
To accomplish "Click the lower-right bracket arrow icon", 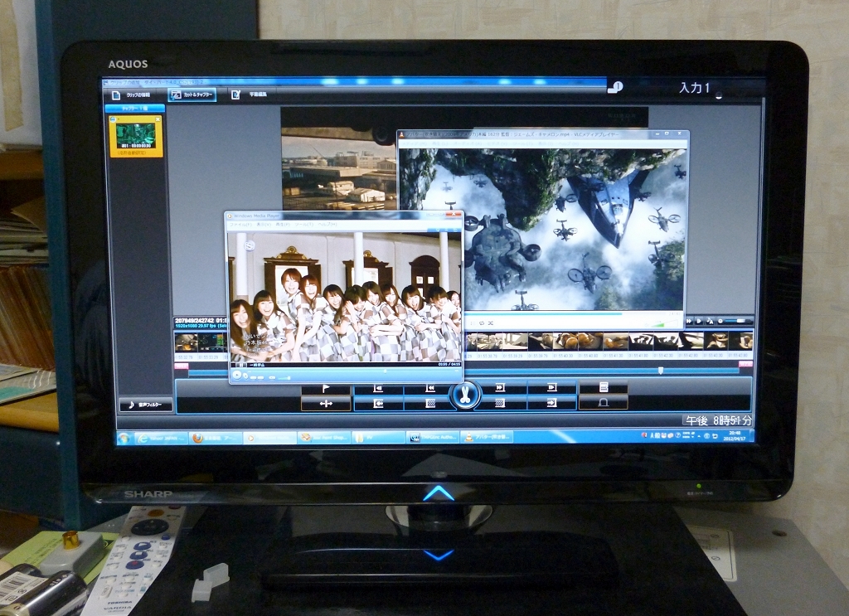I will point(551,403).
